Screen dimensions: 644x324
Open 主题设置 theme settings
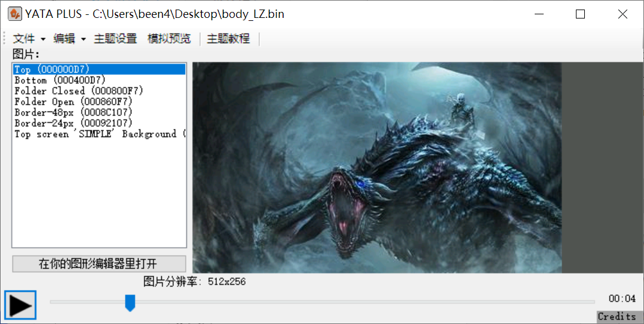point(115,39)
